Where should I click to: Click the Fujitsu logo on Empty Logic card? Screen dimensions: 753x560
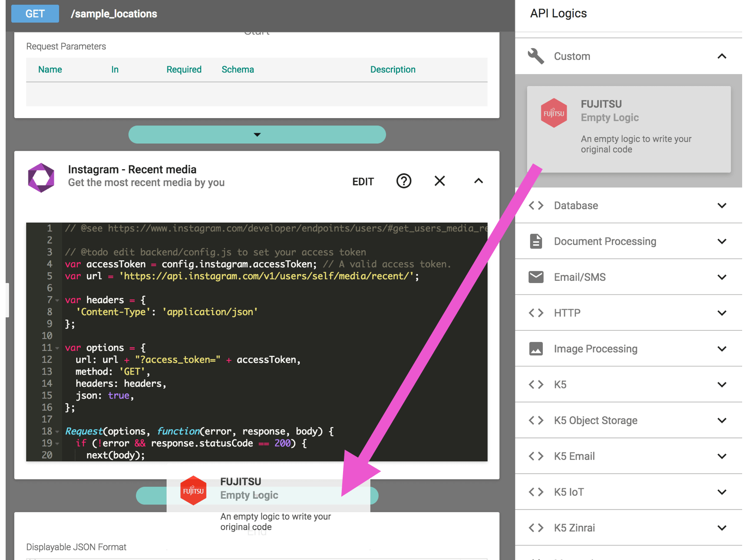click(554, 113)
